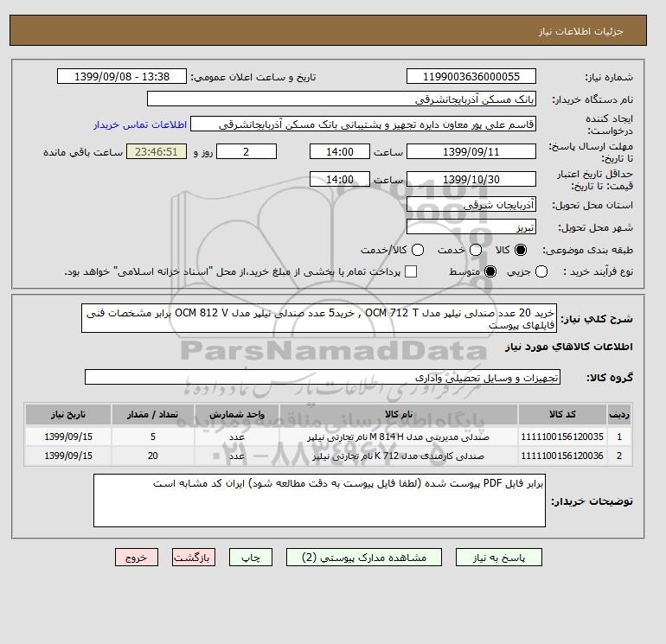Click تعداد / مقدار column header
Image resolution: width=666 pixels, height=644 pixels.
pyautogui.click(x=153, y=414)
